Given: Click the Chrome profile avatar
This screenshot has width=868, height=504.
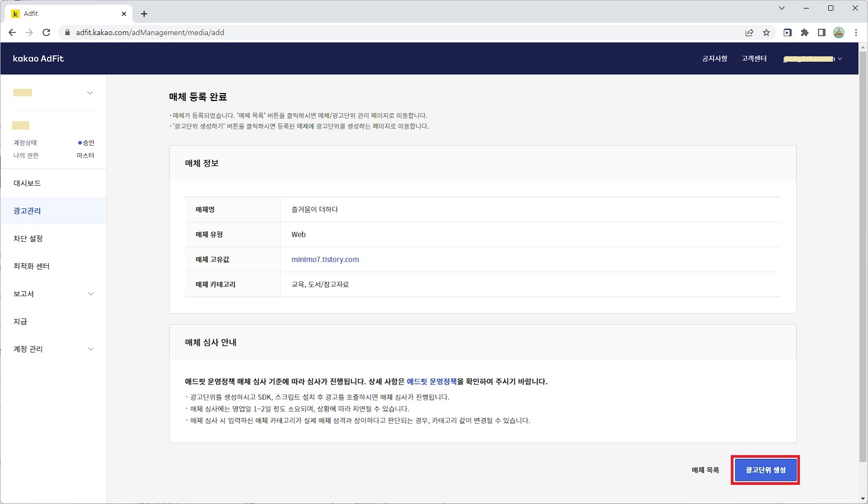Looking at the screenshot, I should tap(839, 32).
